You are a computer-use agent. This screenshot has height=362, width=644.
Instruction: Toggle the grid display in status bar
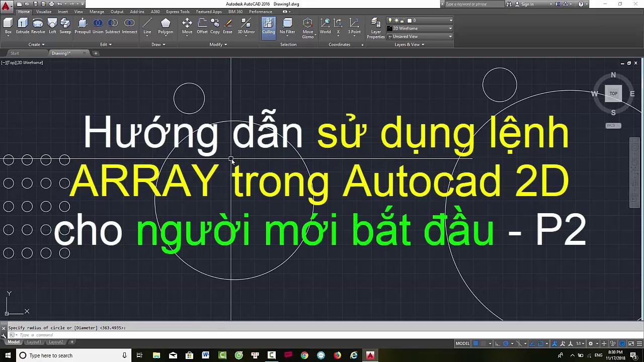pos(475,343)
